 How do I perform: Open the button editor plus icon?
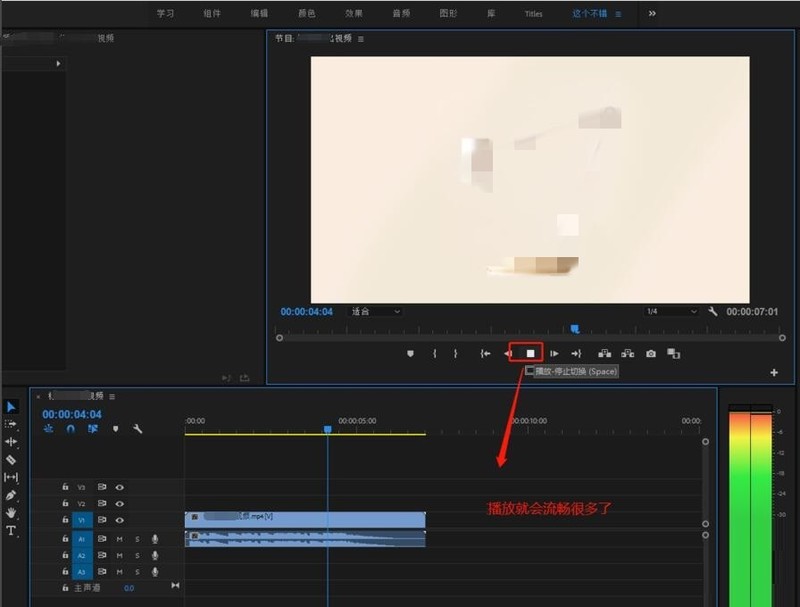774,372
